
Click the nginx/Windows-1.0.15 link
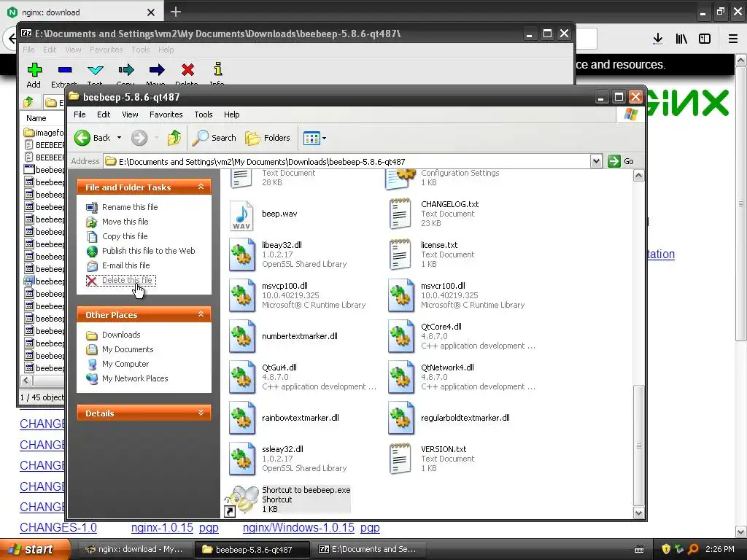[x=298, y=528]
